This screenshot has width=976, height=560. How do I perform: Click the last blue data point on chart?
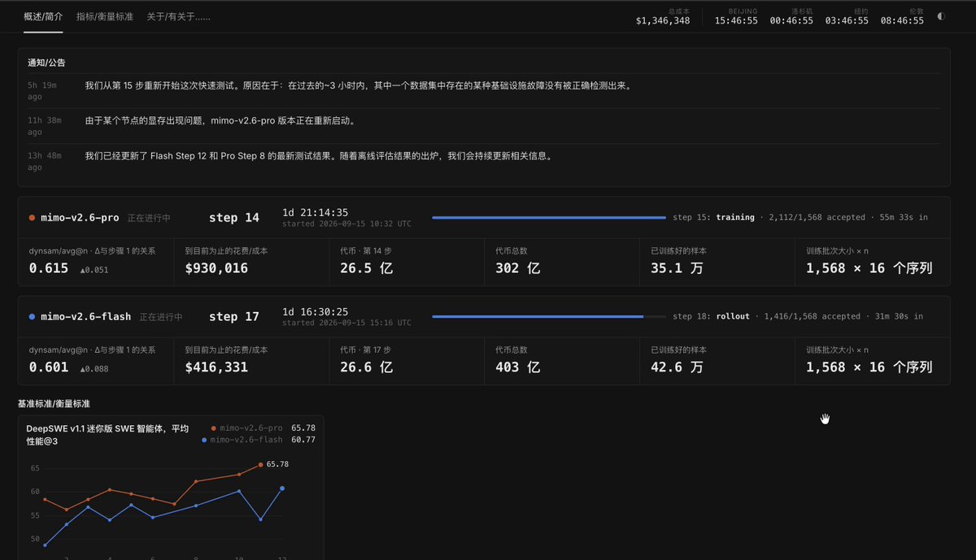coord(282,488)
